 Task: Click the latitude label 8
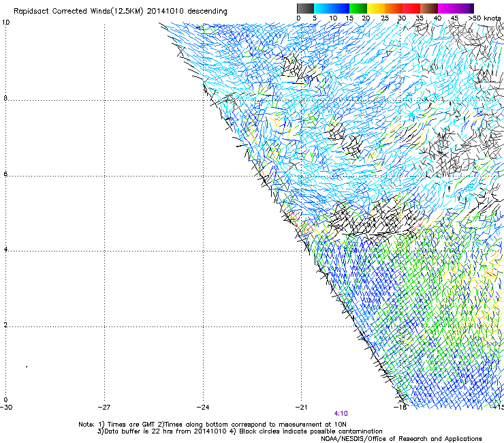click(x=5, y=98)
